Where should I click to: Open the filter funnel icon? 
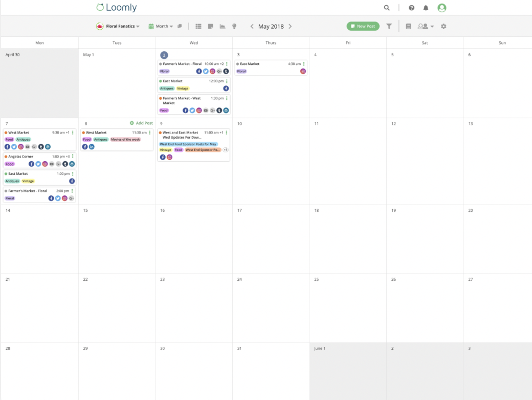pos(389,26)
